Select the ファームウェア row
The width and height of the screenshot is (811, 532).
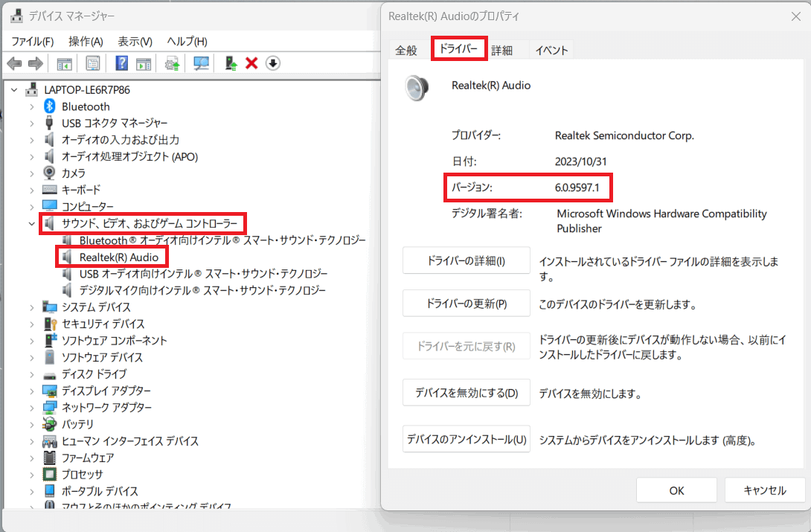click(87, 458)
